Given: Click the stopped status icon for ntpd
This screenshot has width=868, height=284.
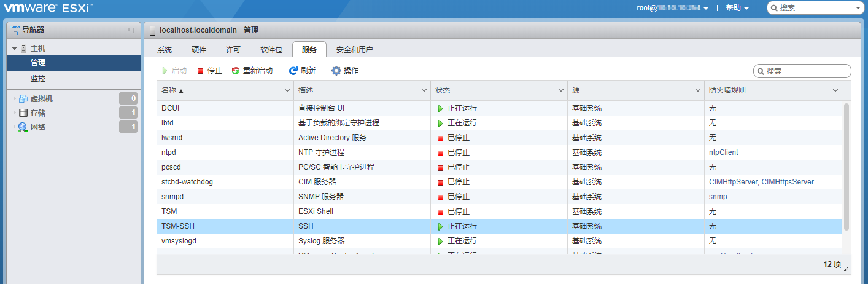Looking at the screenshot, I should (x=440, y=152).
